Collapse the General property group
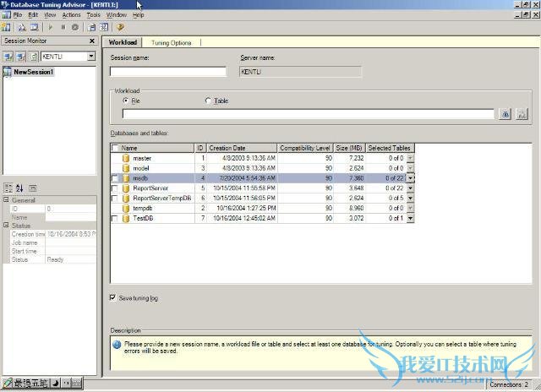This screenshot has width=541, height=392. pyautogui.click(x=5, y=200)
